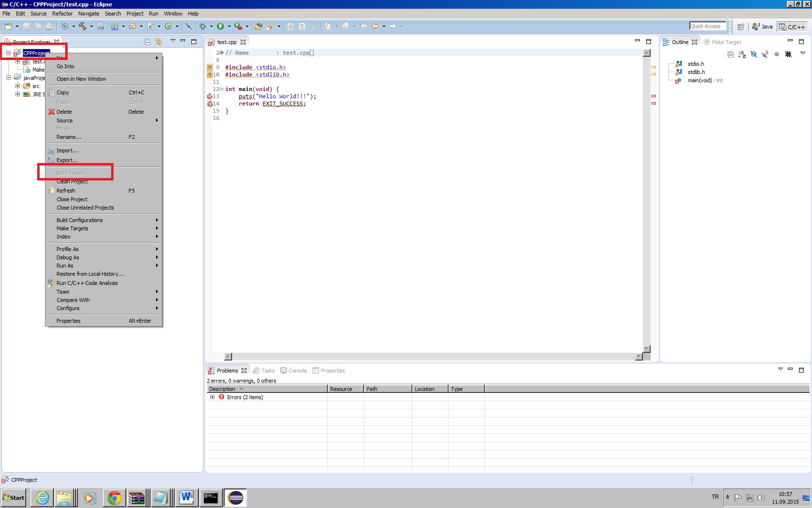Toggle Hide Static Members in Outline

coord(765,54)
